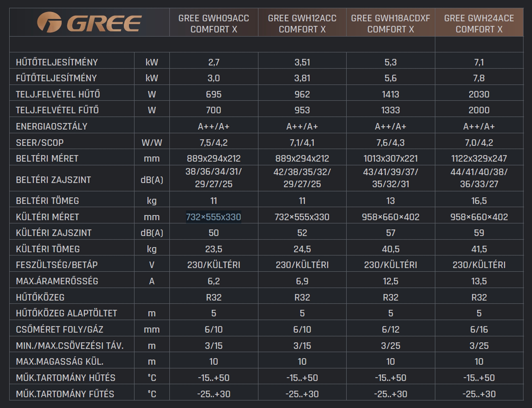Click the ENERGIAOSZTÁLY row label
The image size is (532, 408).
click(x=51, y=126)
